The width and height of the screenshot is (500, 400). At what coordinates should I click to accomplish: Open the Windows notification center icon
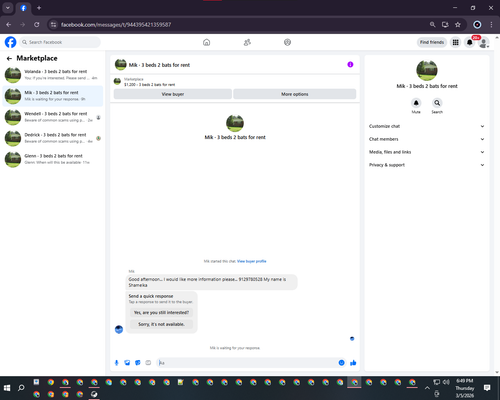click(x=487, y=388)
